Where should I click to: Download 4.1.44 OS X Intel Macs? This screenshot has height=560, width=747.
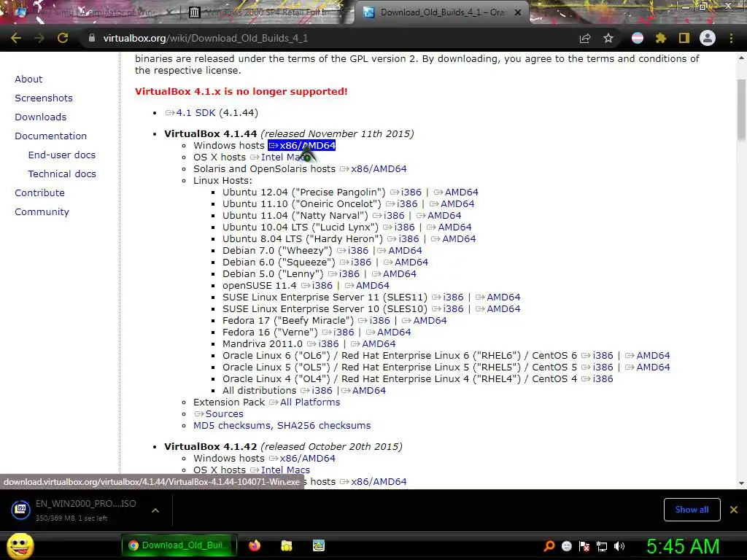tap(281, 157)
